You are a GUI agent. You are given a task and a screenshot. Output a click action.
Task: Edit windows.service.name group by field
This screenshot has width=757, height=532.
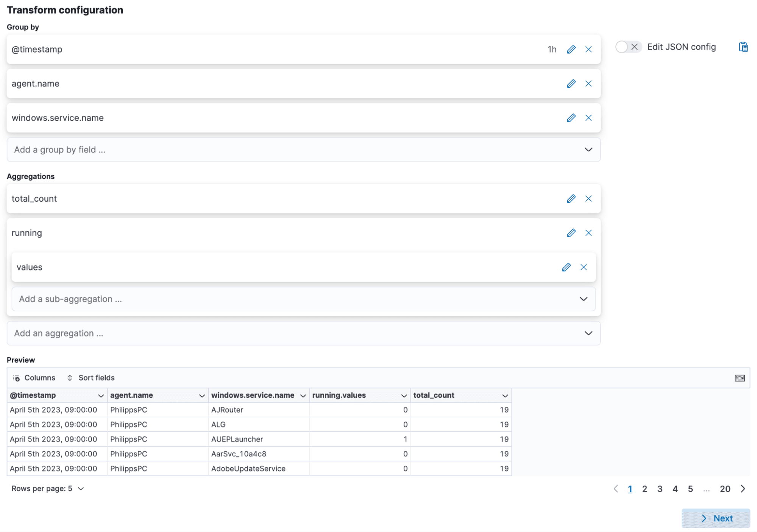click(x=571, y=118)
